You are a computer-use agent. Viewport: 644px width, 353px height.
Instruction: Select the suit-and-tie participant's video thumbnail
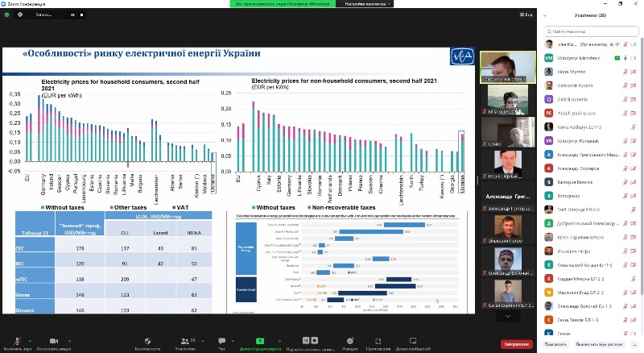tap(508, 164)
